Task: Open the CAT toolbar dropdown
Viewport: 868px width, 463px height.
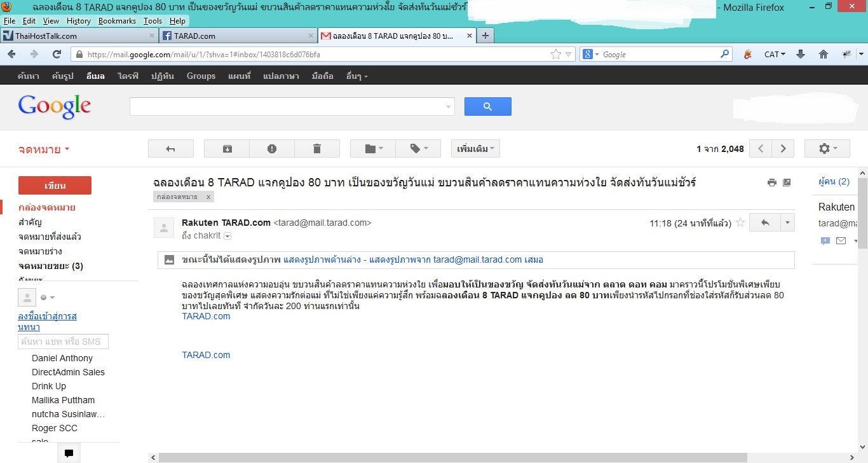Action: pos(775,54)
